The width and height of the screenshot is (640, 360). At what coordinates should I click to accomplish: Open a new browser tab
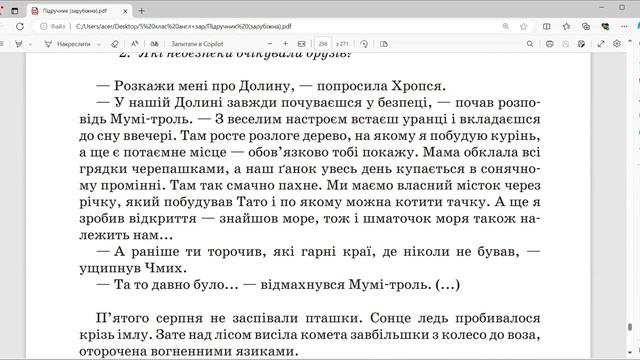pyautogui.click(x=141, y=11)
